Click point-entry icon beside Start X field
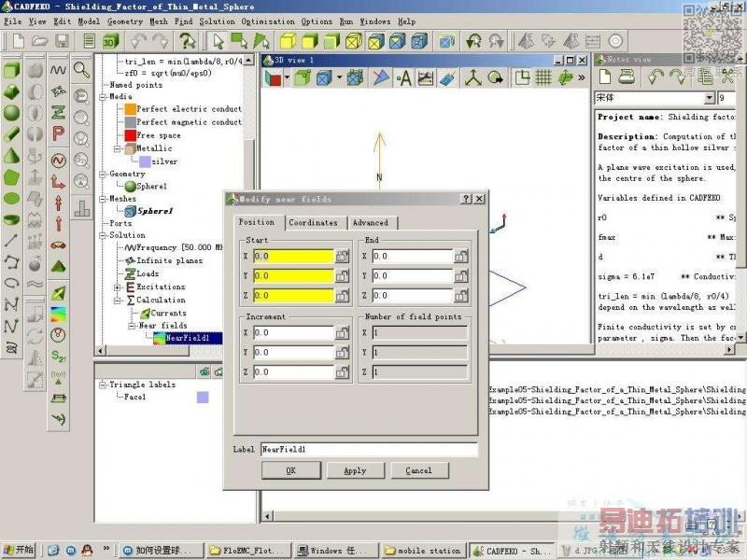Viewport: 747px width, 560px height. click(342, 256)
